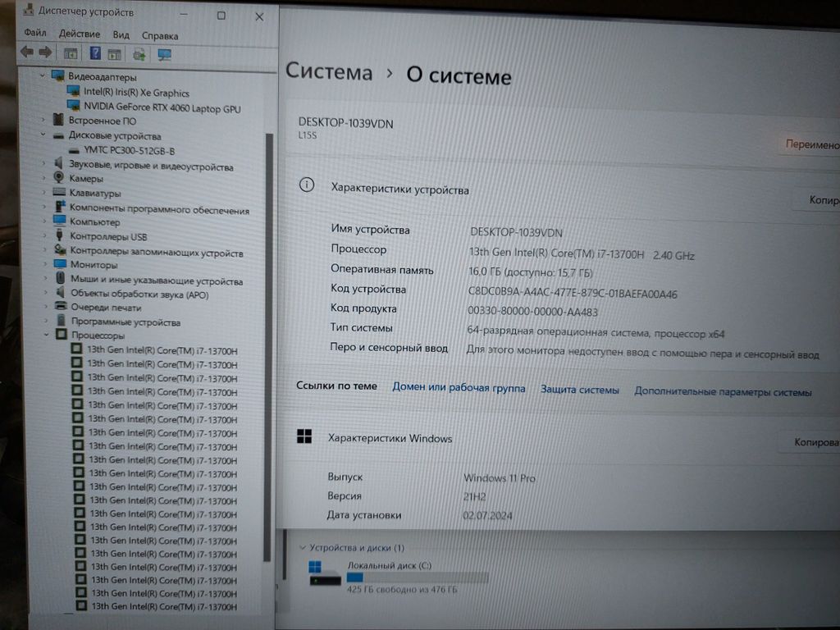
Task: Expand the Мониторы category
Action: (x=45, y=264)
